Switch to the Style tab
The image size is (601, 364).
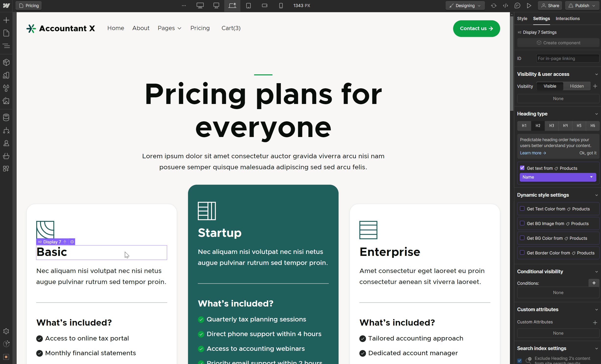click(522, 18)
